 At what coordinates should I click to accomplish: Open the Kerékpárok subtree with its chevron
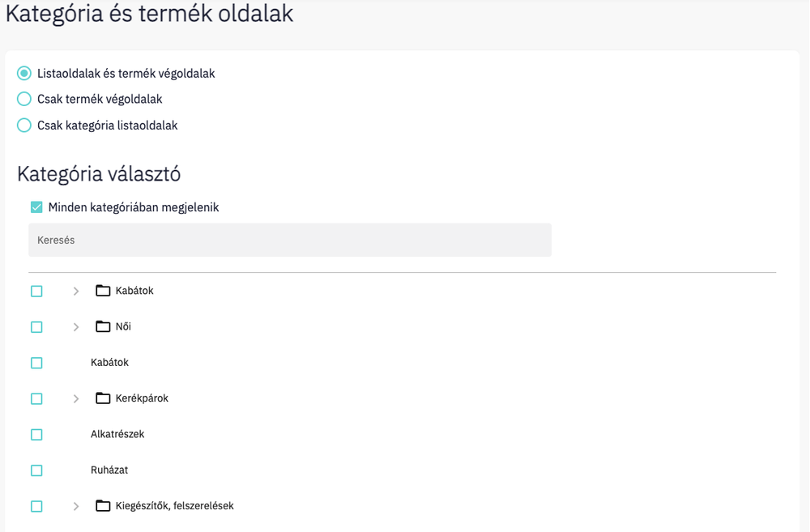click(75, 398)
